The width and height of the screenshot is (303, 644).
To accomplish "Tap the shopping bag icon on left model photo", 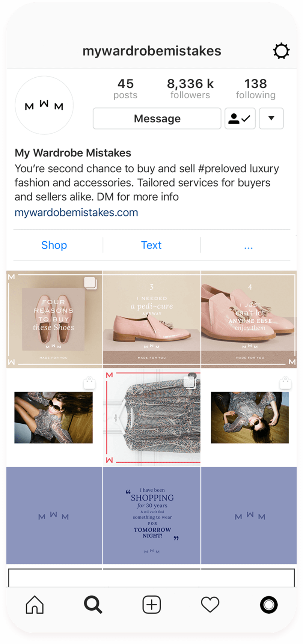I will [89, 383].
